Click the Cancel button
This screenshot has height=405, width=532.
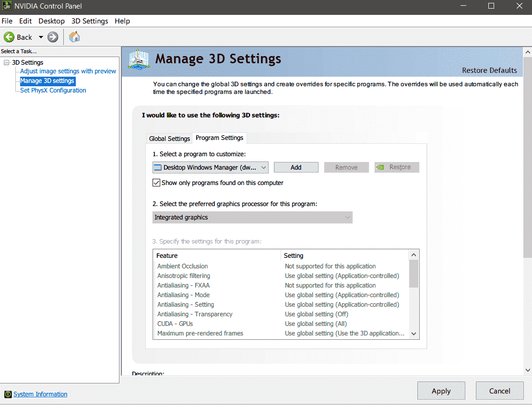click(499, 391)
